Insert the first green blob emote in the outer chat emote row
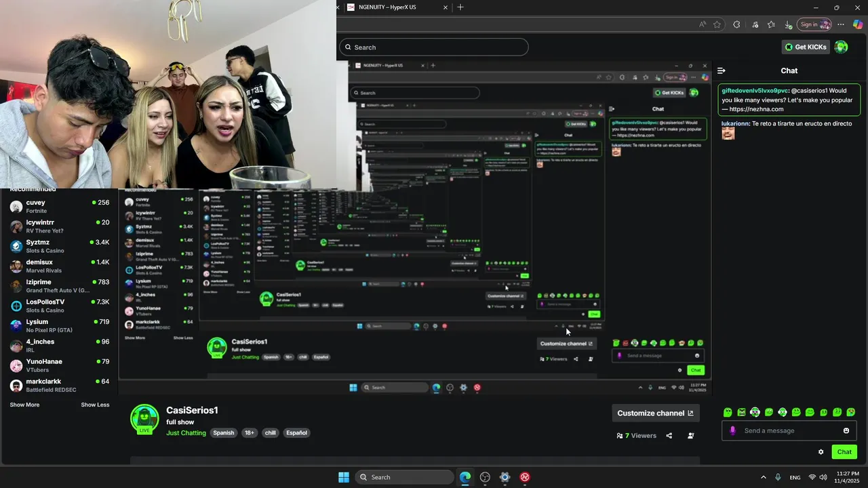This screenshot has width=868, height=488. [728, 412]
